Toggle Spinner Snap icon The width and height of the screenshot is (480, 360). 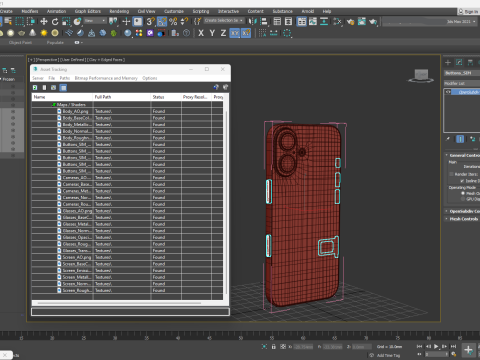[184, 22]
